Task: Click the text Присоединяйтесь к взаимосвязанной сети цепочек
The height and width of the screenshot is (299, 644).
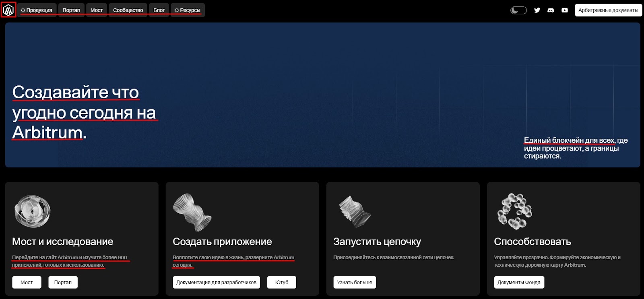Action: (394, 258)
